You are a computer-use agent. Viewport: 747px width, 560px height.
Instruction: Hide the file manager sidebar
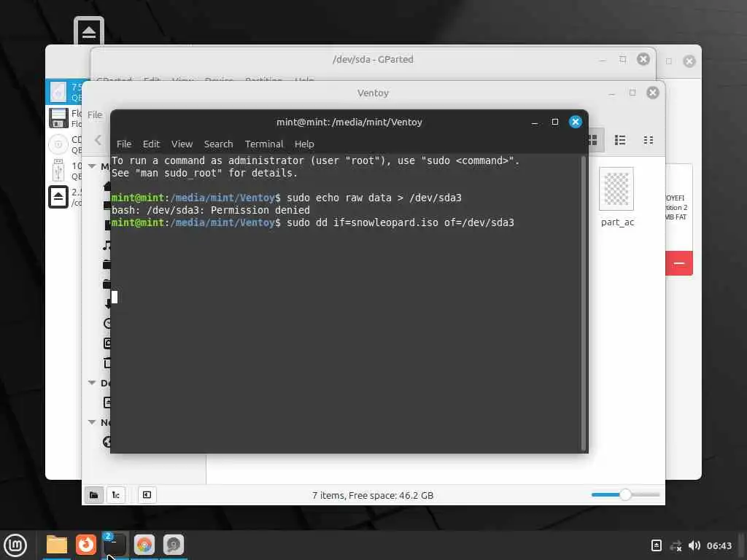[147, 495]
